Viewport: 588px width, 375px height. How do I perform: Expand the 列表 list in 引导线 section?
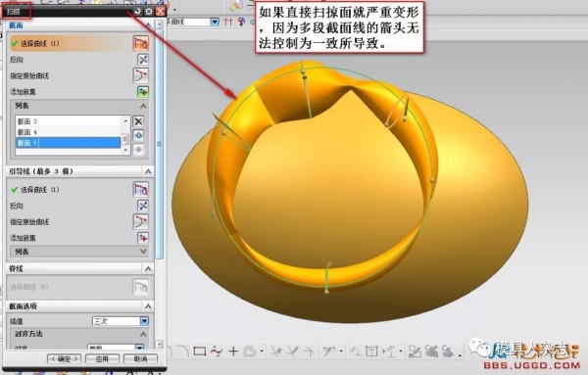tap(143, 252)
